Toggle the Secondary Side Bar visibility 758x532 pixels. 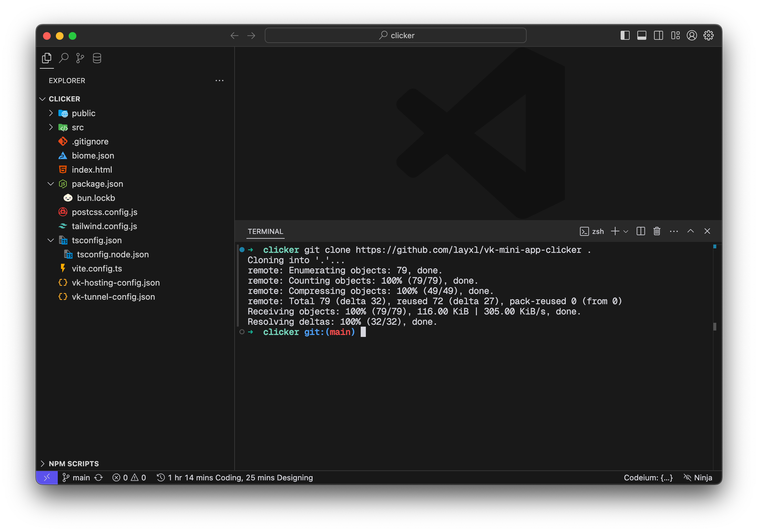pos(658,35)
